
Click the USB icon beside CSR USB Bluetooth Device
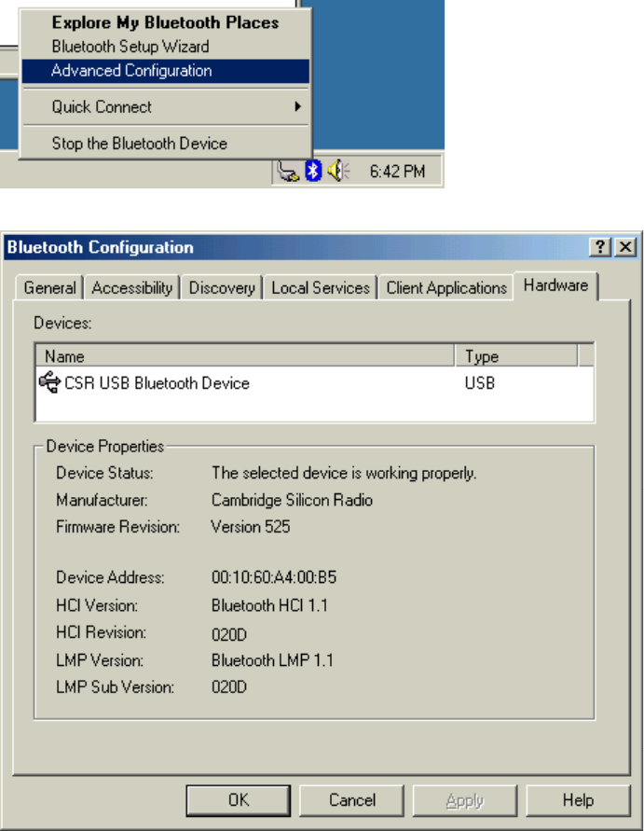pyautogui.click(x=49, y=382)
